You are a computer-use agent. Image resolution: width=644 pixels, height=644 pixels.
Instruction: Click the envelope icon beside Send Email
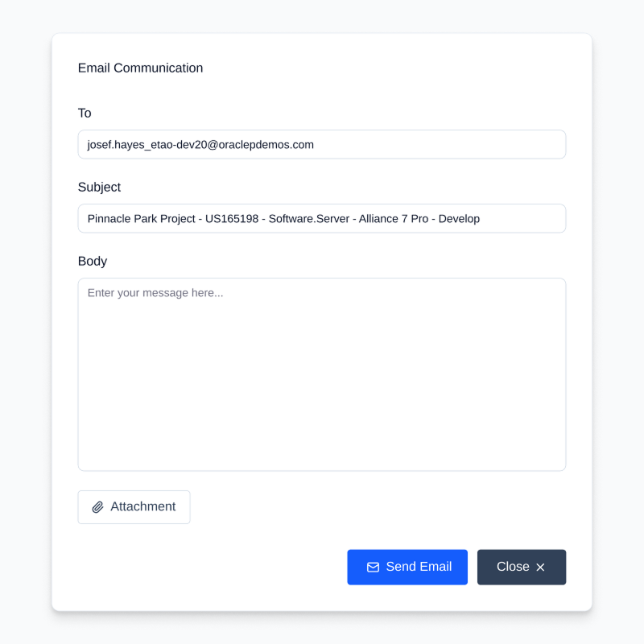click(373, 568)
